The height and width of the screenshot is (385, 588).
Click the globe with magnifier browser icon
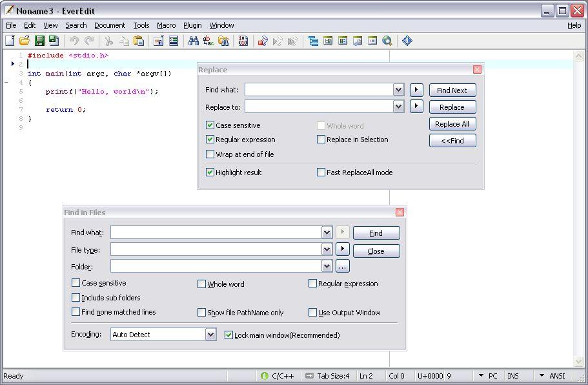(387, 41)
